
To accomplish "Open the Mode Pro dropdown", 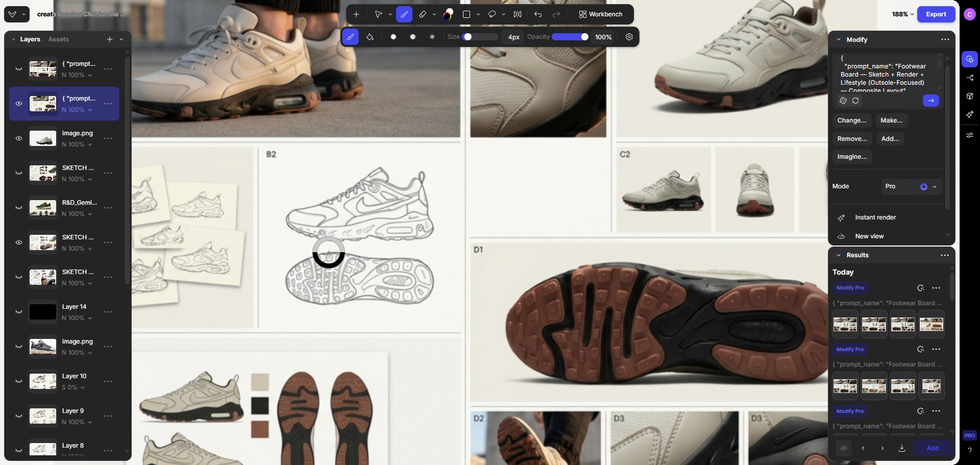I will (x=912, y=186).
